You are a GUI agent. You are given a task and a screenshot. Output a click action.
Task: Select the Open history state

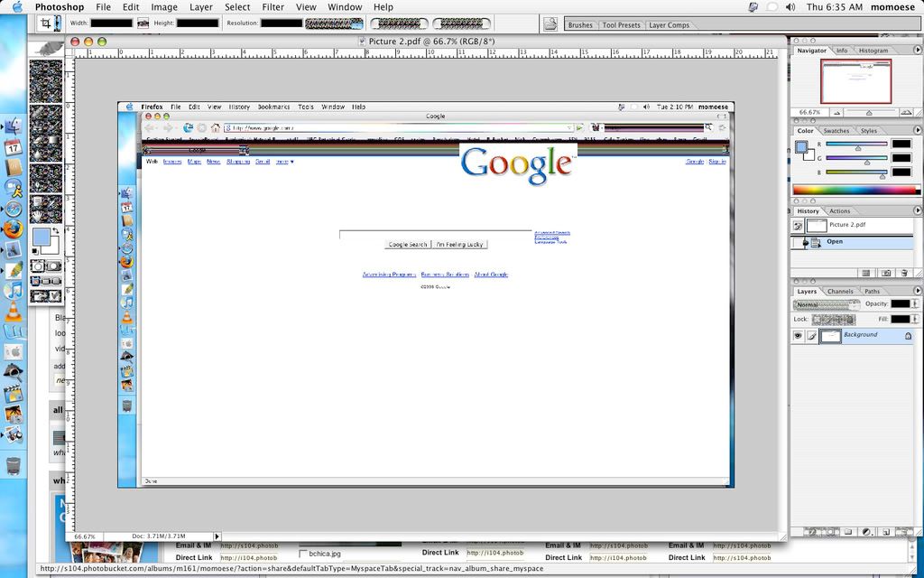pyautogui.click(x=852, y=242)
